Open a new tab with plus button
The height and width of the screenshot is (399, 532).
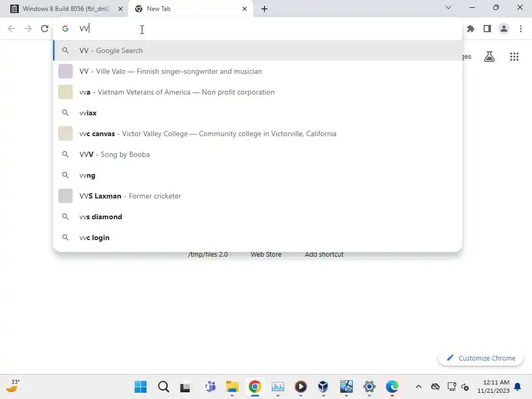click(264, 9)
